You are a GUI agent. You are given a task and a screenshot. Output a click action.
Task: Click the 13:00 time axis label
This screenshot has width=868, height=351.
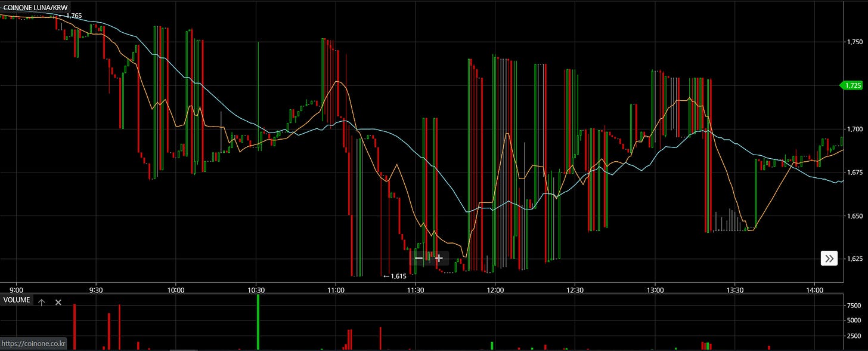click(x=655, y=290)
